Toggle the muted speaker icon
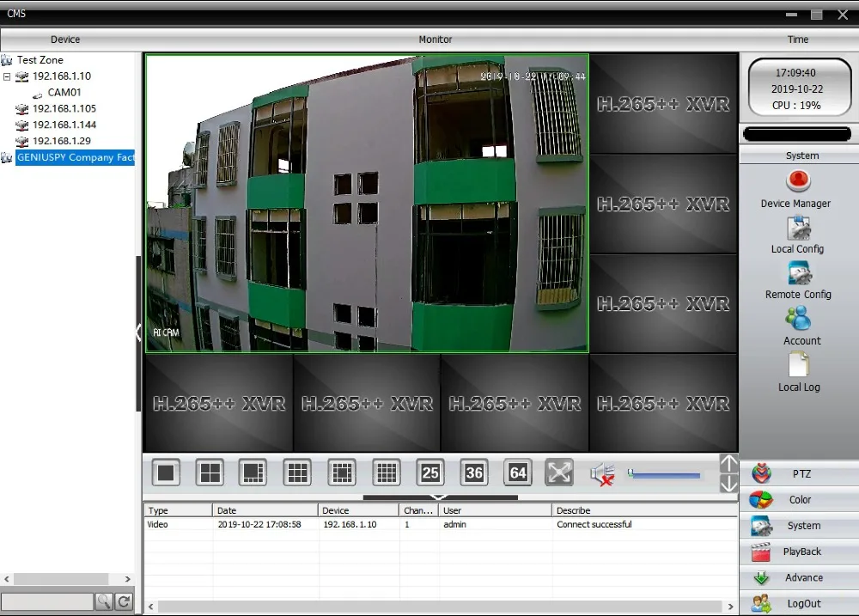Viewport: 859px width, 616px height. pos(603,473)
